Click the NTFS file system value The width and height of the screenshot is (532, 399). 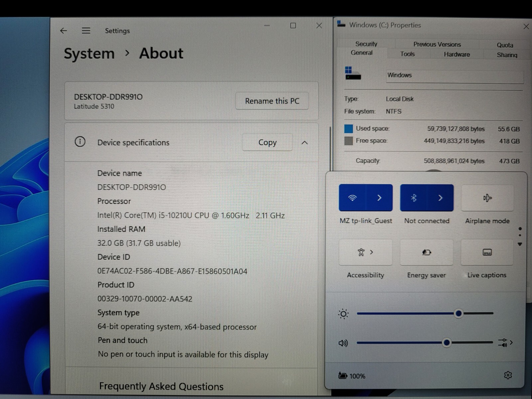pyautogui.click(x=393, y=111)
